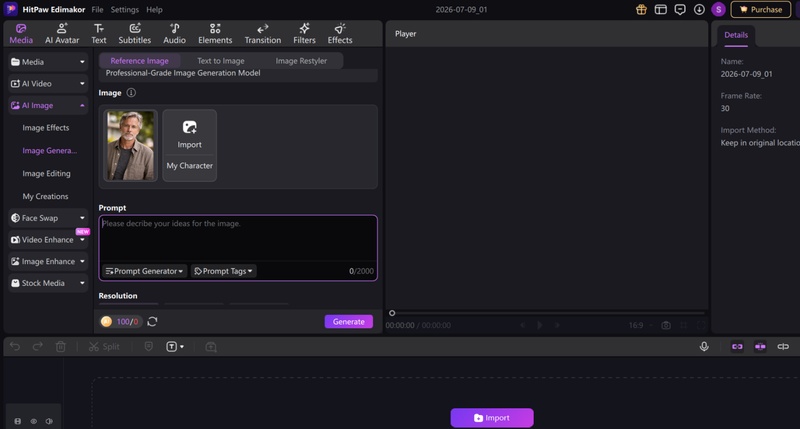Image resolution: width=800 pixels, height=429 pixels.
Task: Open the Prompt Generator dropdown
Action: (x=144, y=271)
